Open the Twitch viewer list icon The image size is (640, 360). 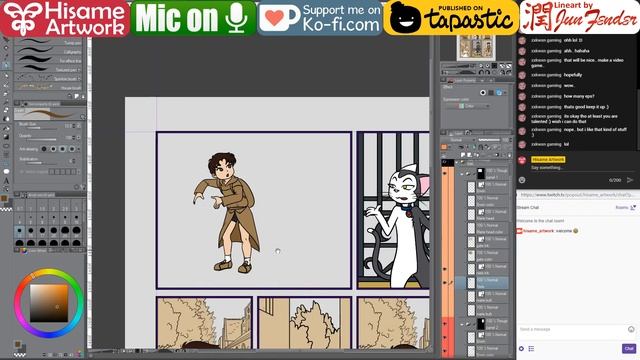click(531, 349)
